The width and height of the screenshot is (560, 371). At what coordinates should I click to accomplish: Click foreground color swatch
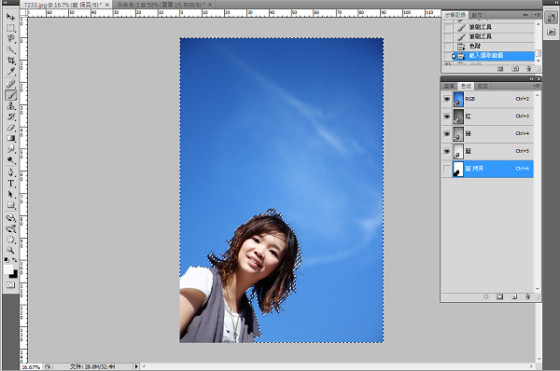pyautogui.click(x=8, y=269)
